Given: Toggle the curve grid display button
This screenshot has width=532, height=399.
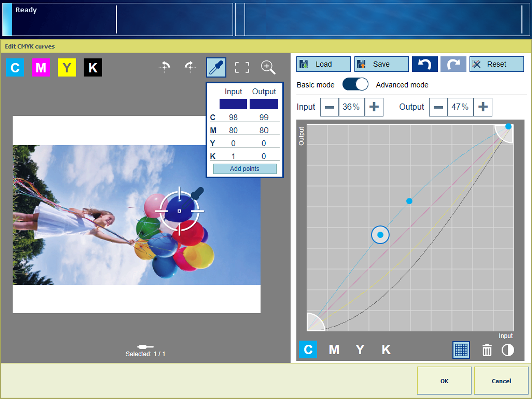Looking at the screenshot, I should [x=461, y=350].
